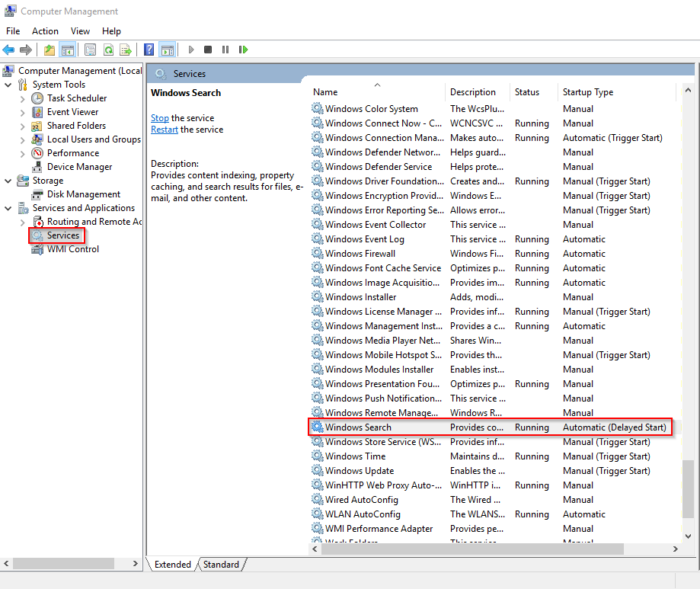
Task: Collapse the Storage node
Action: tap(8, 181)
